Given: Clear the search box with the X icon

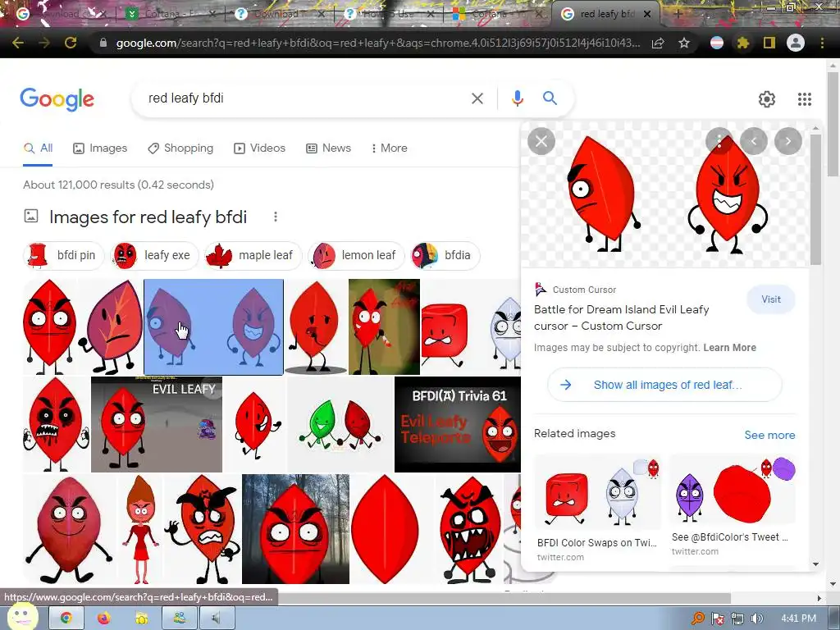Looking at the screenshot, I should 477,98.
